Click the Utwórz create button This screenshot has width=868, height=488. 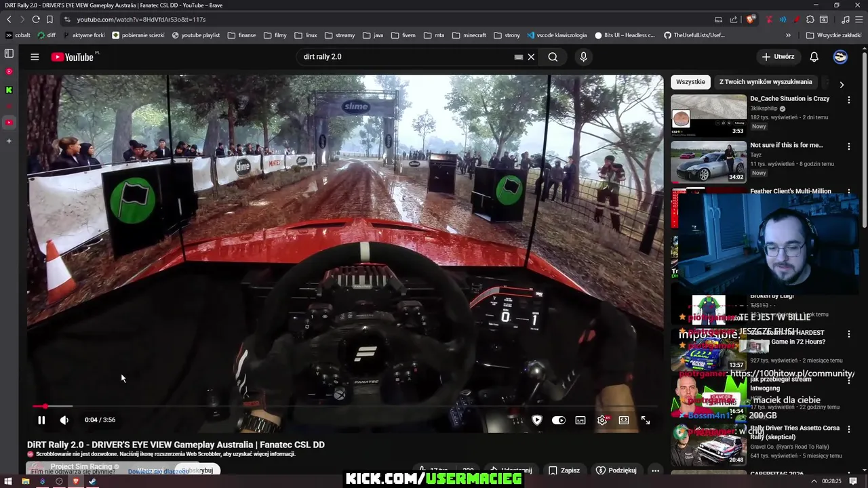(x=778, y=57)
